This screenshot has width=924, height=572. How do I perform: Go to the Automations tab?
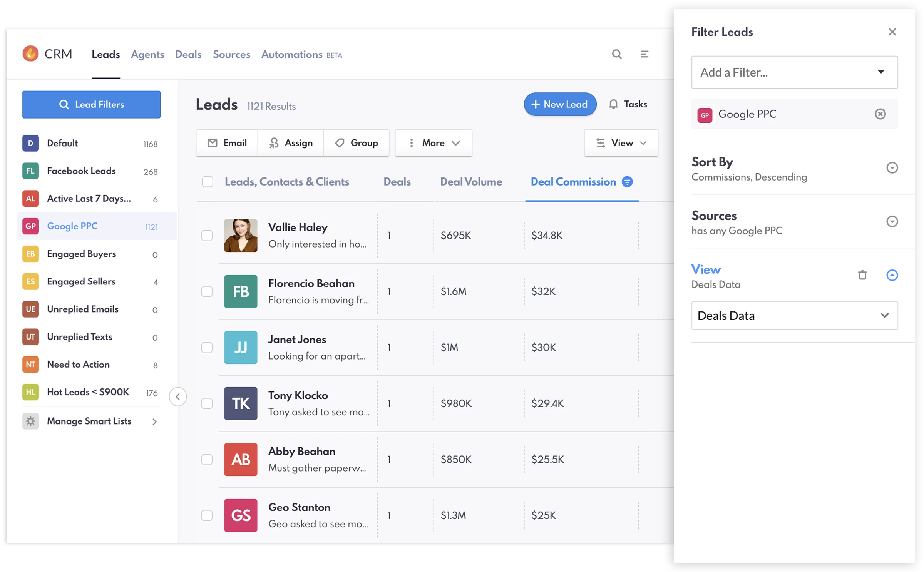(x=292, y=55)
